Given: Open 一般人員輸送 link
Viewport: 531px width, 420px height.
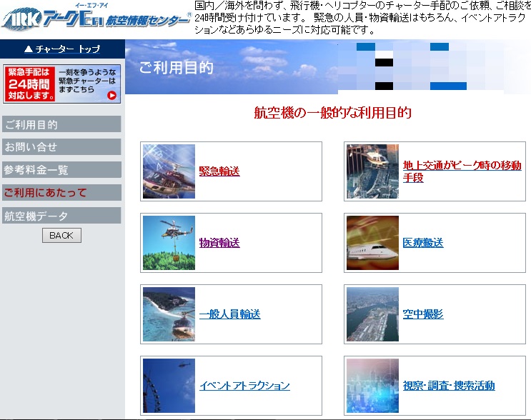Looking at the screenshot, I should (230, 314).
